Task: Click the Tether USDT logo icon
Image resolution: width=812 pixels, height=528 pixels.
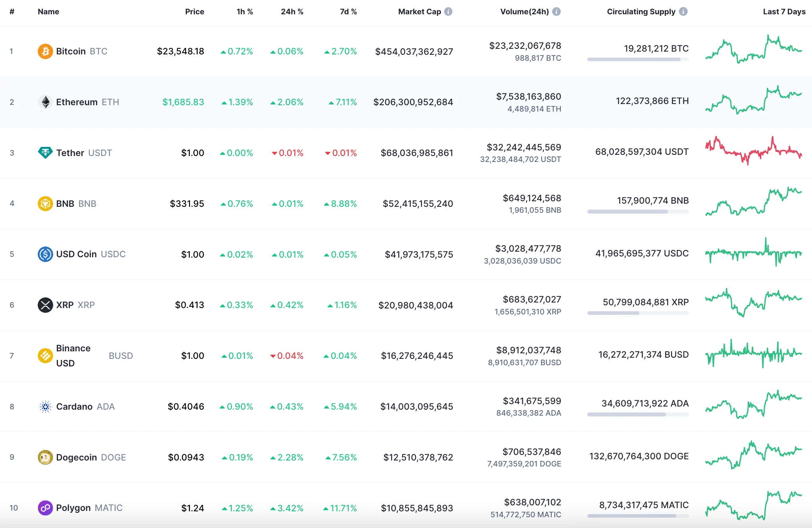Action: tap(46, 152)
